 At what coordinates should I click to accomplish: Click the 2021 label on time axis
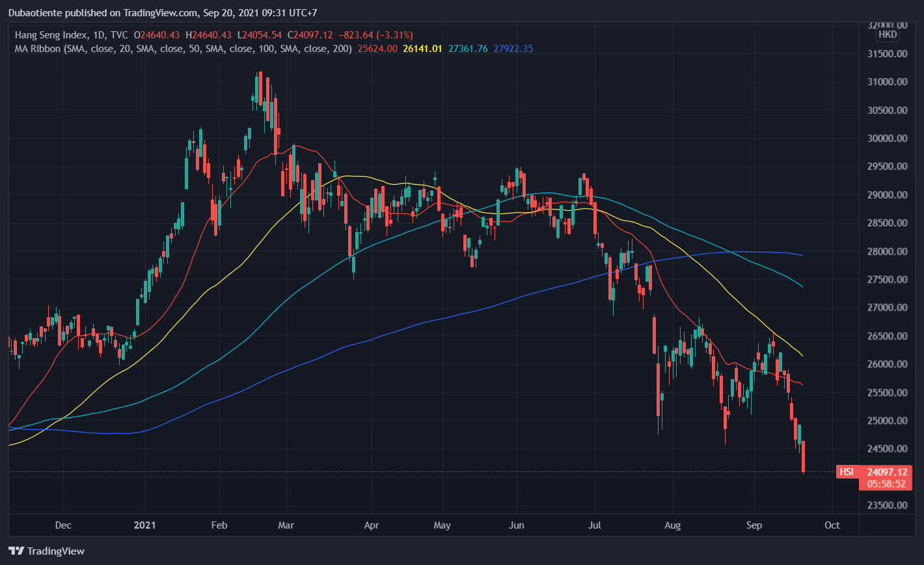[144, 525]
